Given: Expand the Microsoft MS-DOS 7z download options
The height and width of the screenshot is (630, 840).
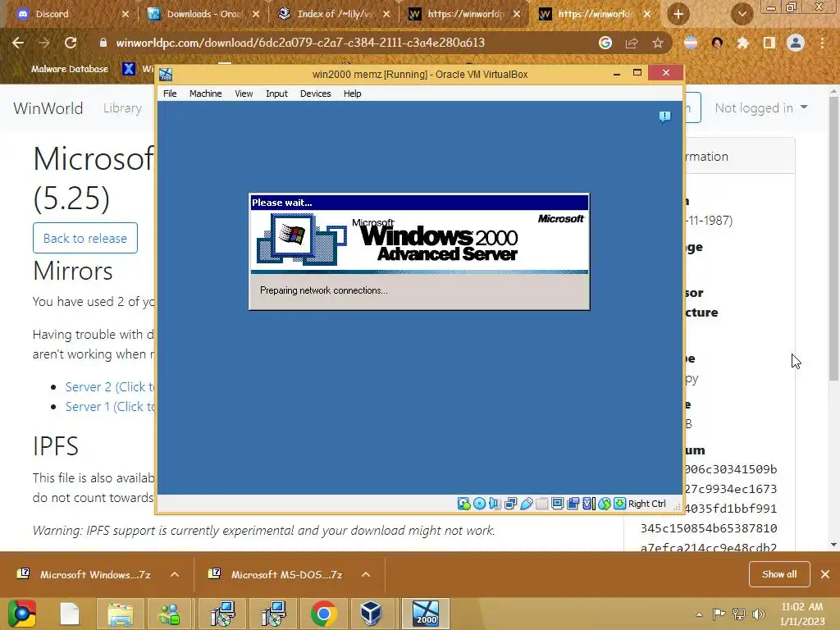Looking at the screenshot, I should coord(366,574).
